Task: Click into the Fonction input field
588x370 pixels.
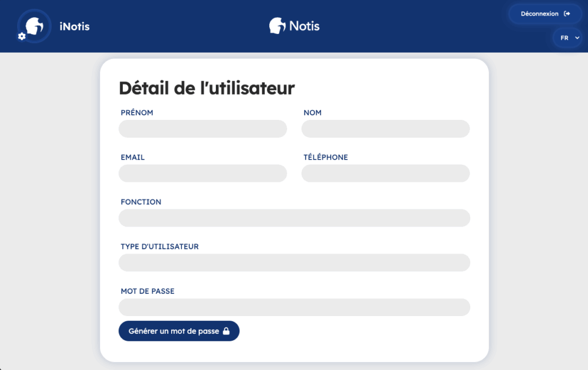Action: (x=294, y=218)
